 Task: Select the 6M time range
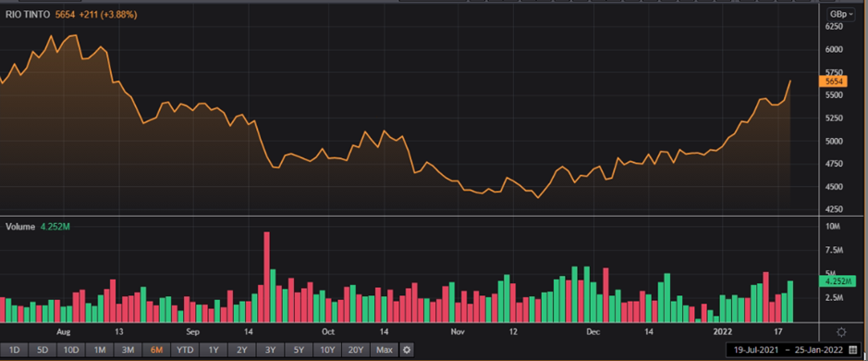pos(156,350)
